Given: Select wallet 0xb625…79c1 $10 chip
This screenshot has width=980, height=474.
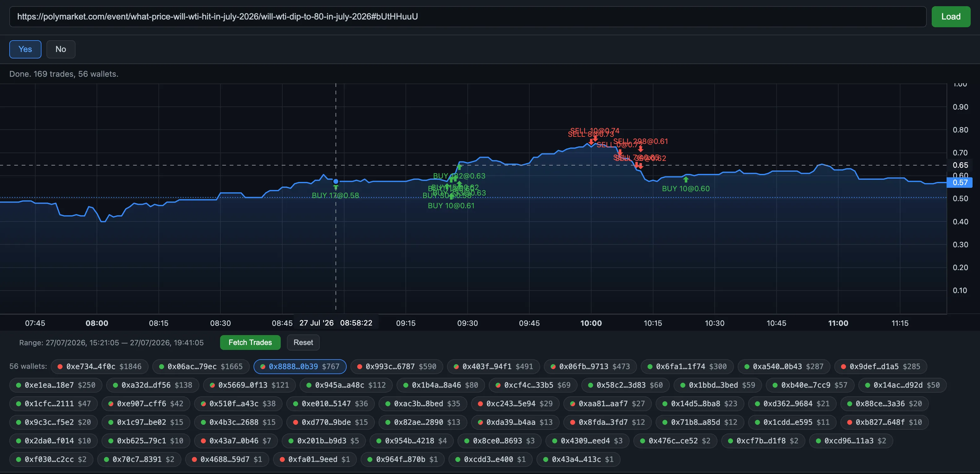Looking at the screenshot, I should (146, 441).
